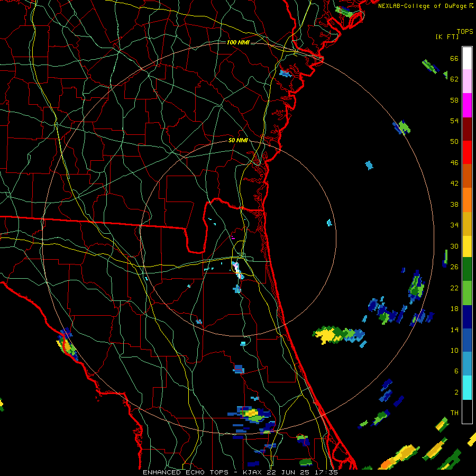
Task: Click the "22 JUN 25" date text
Action: coord(288,472)
